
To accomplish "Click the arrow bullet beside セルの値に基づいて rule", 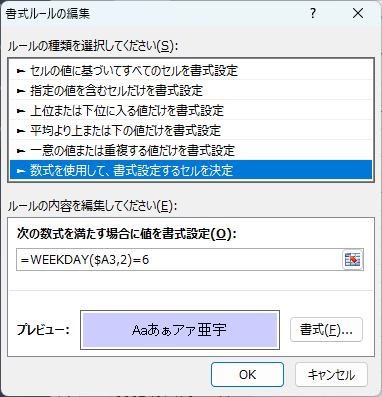I will click(21, 71).
